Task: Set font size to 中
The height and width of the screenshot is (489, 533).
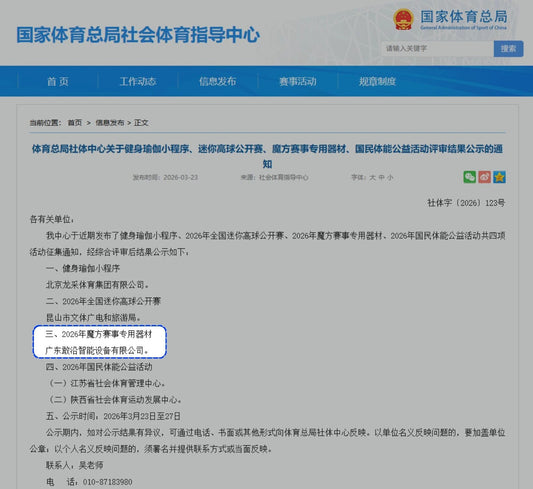Action: 381,177
